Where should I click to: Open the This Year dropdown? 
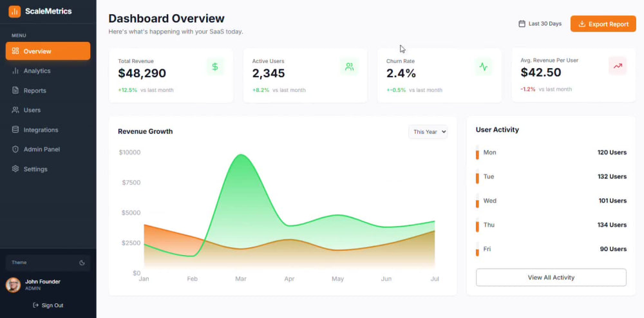point(428,132)
